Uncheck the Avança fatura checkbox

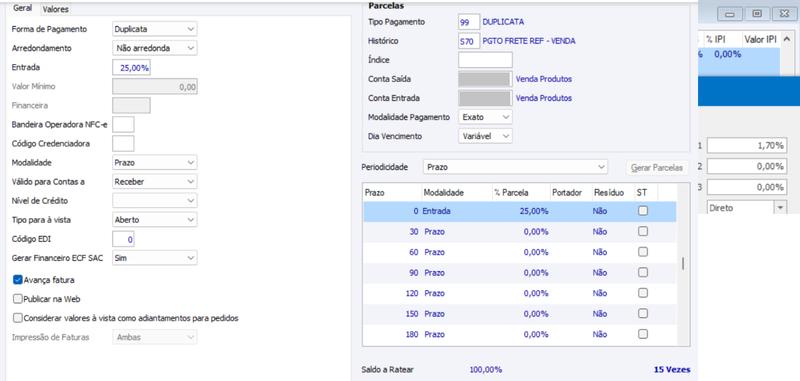tap(18, 280)
